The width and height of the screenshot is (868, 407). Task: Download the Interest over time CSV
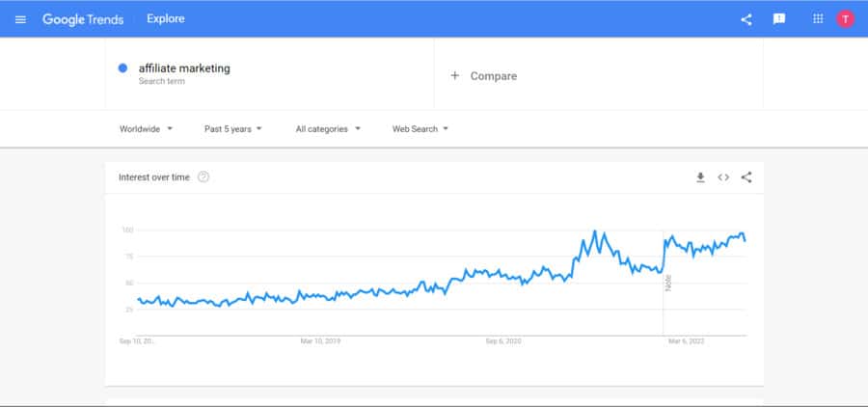[700, 177]
